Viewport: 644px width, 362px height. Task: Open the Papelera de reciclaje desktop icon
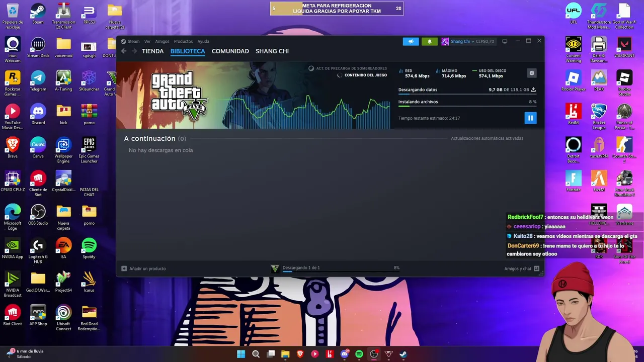[13, 15]
